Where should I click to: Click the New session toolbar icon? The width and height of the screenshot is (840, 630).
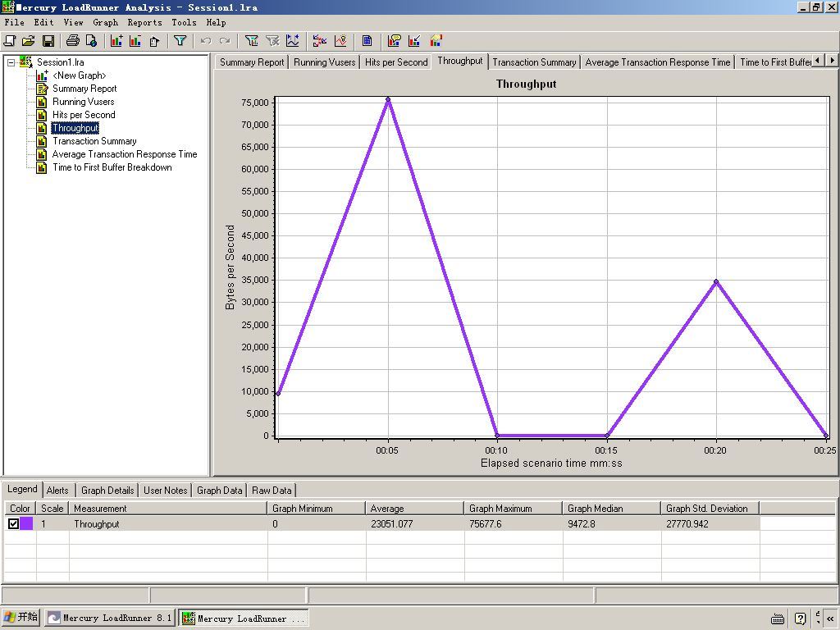point(10,41)
